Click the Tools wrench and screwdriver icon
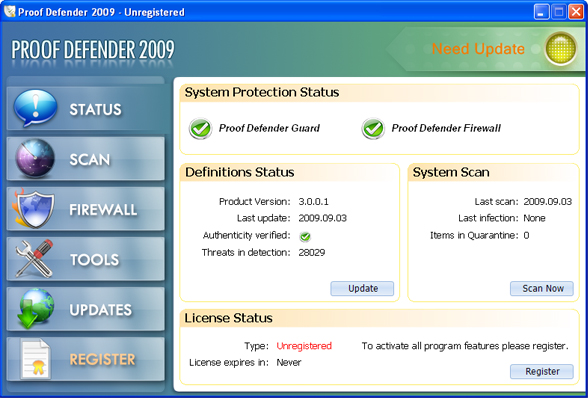Screen dimensions: 588x398 coord(34,259)
